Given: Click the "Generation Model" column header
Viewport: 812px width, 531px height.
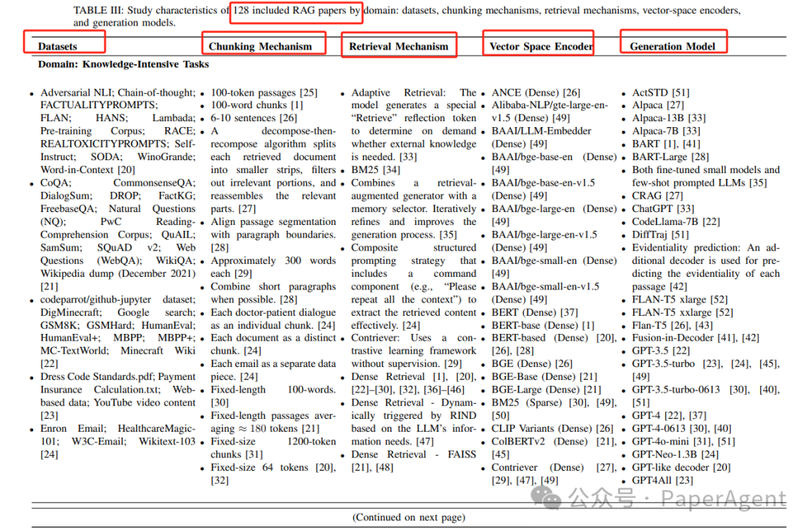Looking at the screenshot, I should coord(672,47).
